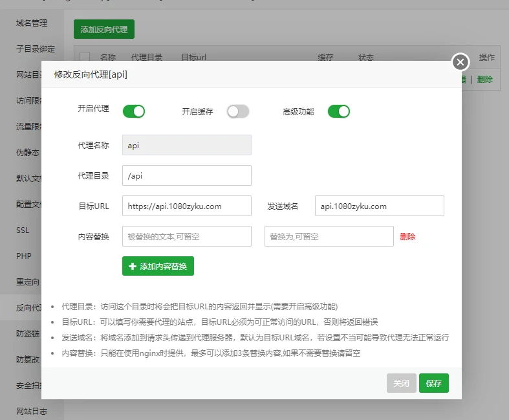Click the 添加反向代理 button

[x=103, y=29]
